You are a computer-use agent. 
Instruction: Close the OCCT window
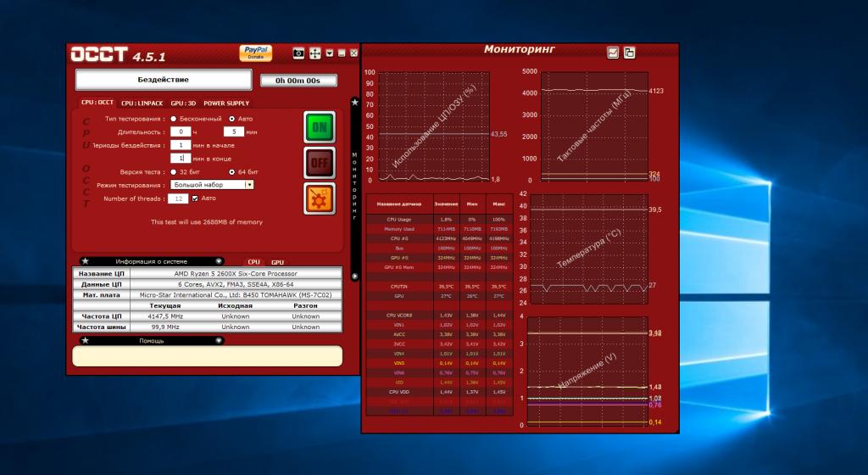point(353,53)
